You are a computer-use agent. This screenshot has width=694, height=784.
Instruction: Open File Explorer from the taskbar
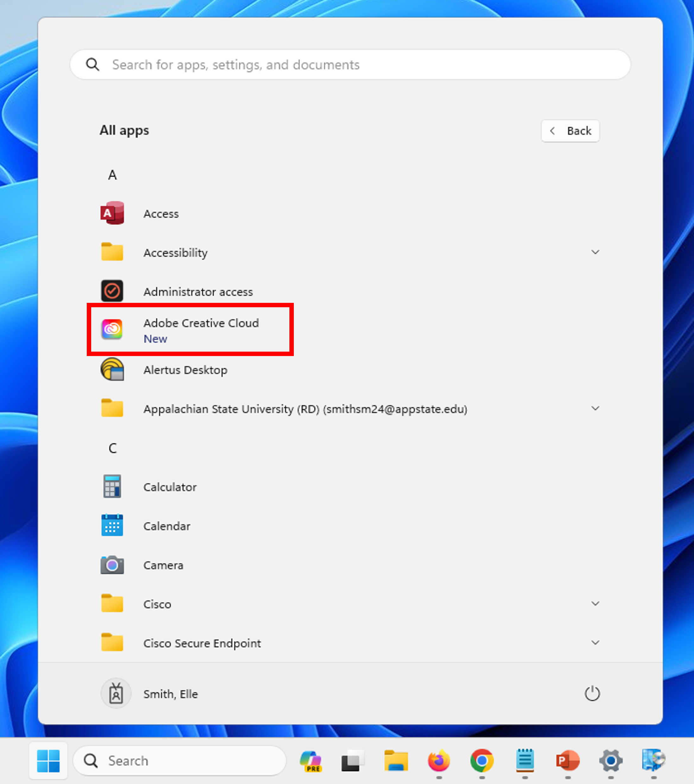pos(396,761)
